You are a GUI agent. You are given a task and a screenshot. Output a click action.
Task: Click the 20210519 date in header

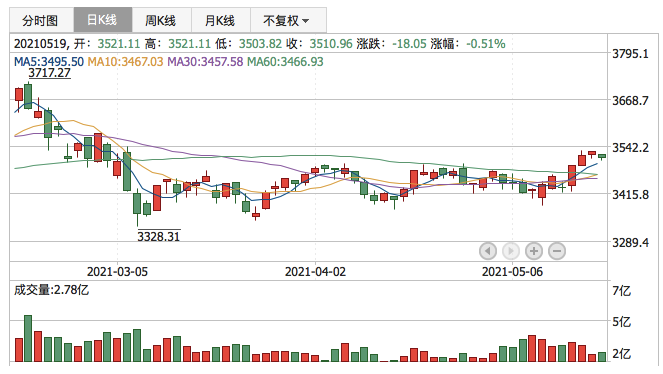[40, 44]
